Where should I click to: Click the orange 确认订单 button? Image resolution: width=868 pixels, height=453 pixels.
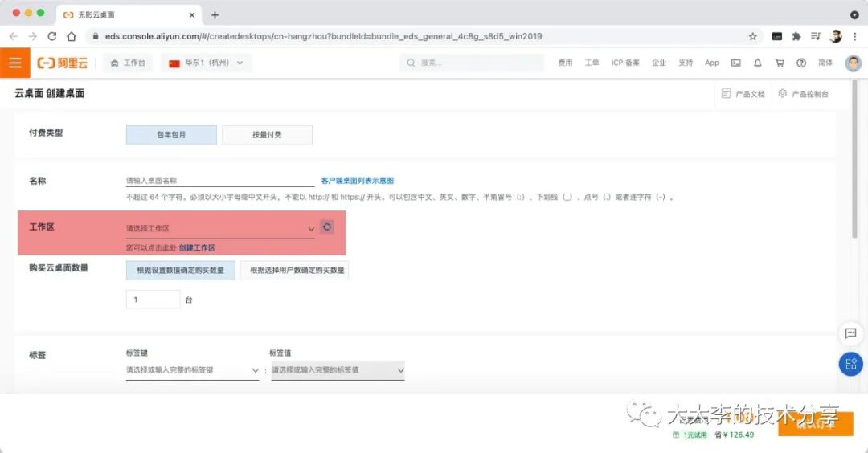pos(816,423)
